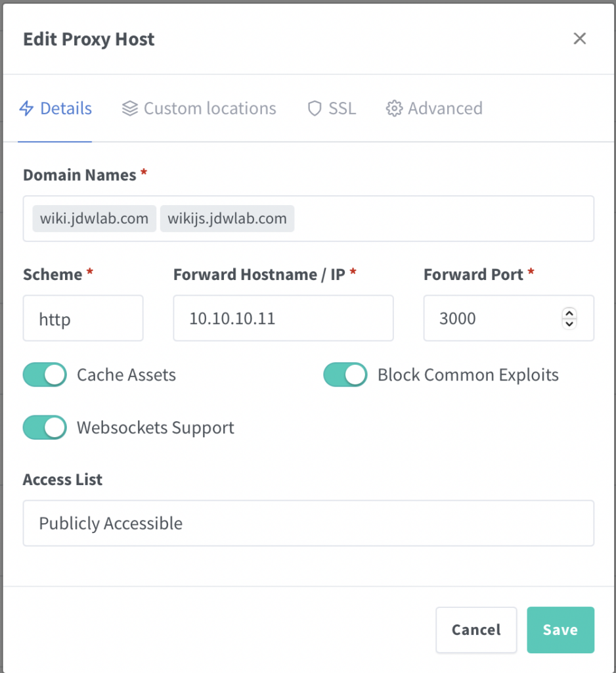Open the Scheme http dropdown
Screen dimensions: 616x673
83,318
